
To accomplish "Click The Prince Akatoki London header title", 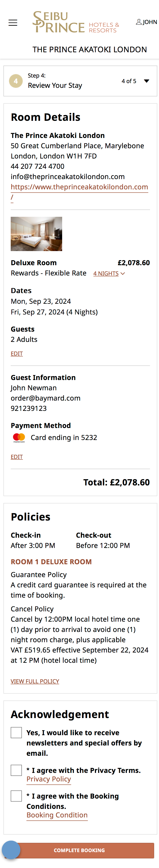I will 90,49.
